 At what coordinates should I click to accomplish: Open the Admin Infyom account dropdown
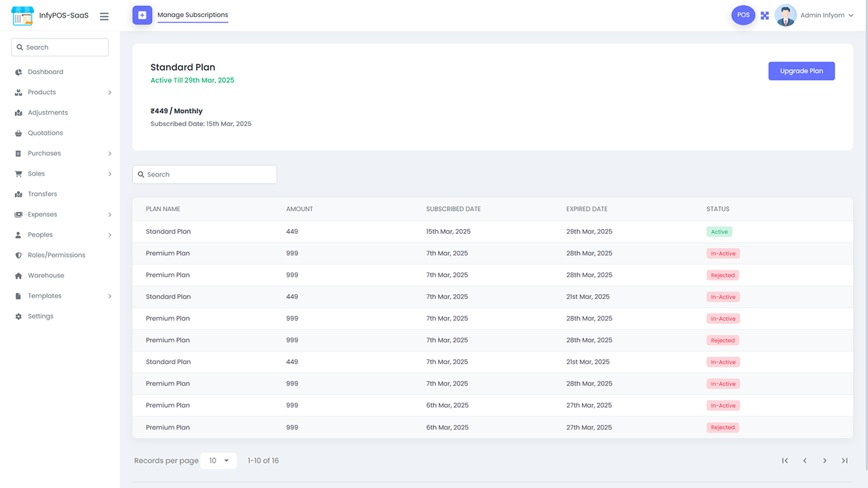821,15
